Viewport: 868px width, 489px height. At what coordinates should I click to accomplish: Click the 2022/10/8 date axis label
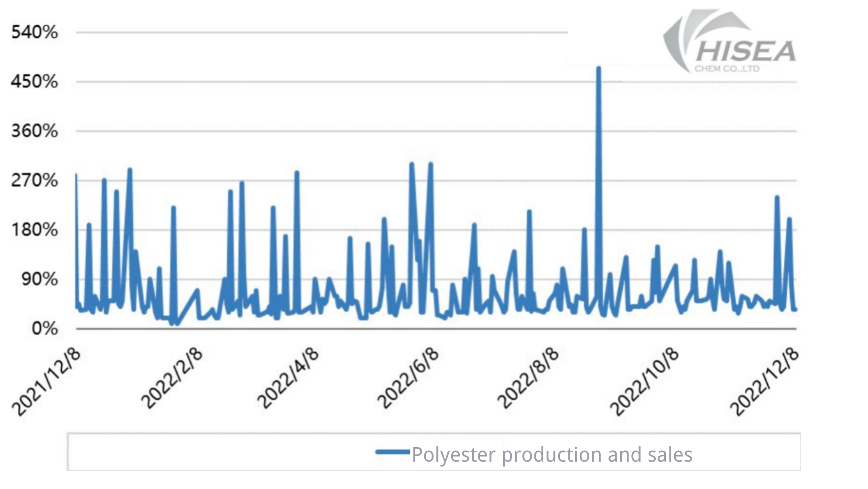(x=644, y=381)
